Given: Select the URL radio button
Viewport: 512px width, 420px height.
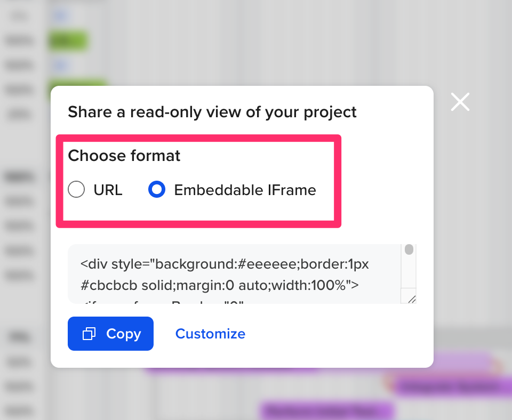Looking at the screenshot, I should (x=76, y=189).
